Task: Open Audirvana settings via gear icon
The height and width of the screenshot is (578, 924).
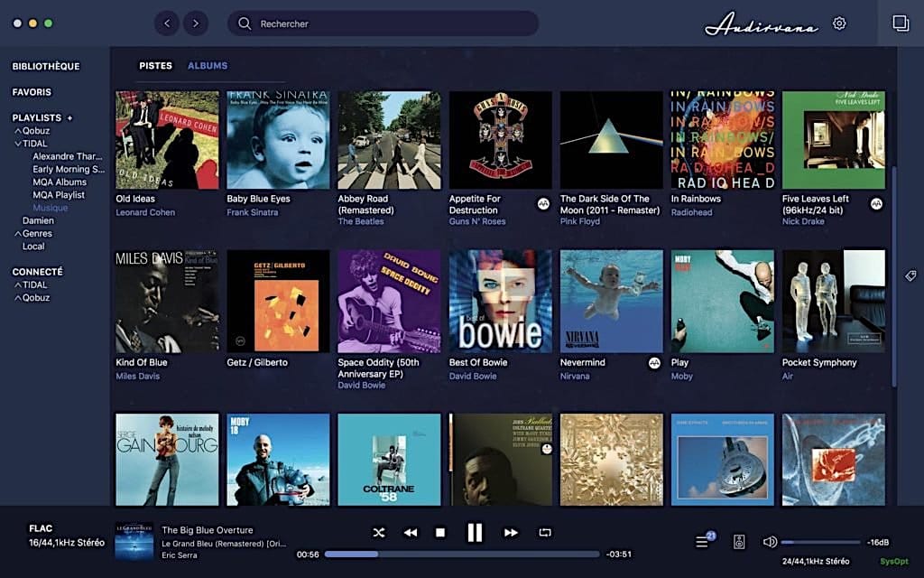Action: [839, 23]
